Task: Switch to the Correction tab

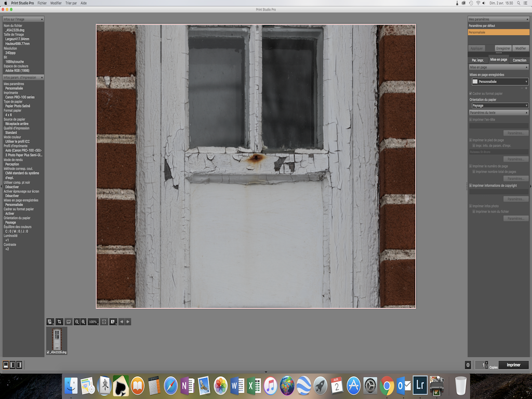Action: [x=519, y=60]
